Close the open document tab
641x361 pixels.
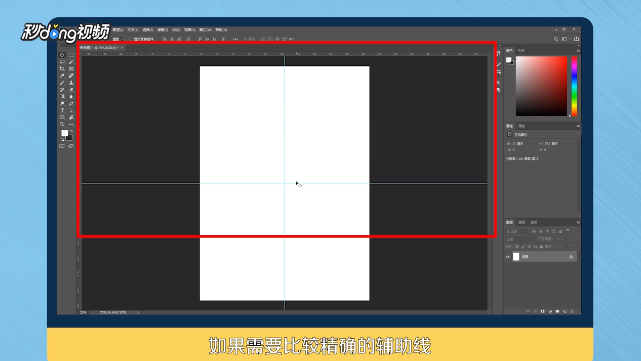tap(122, 48)
